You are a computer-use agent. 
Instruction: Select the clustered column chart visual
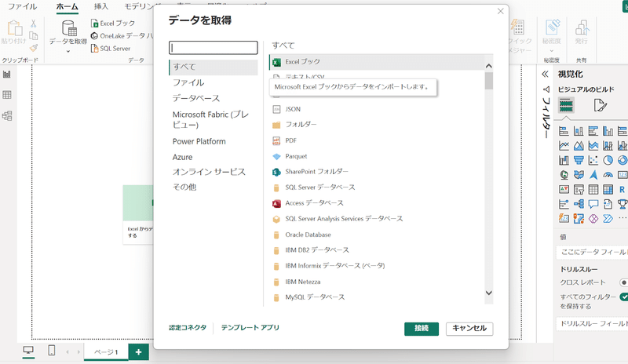click(608, 131)
